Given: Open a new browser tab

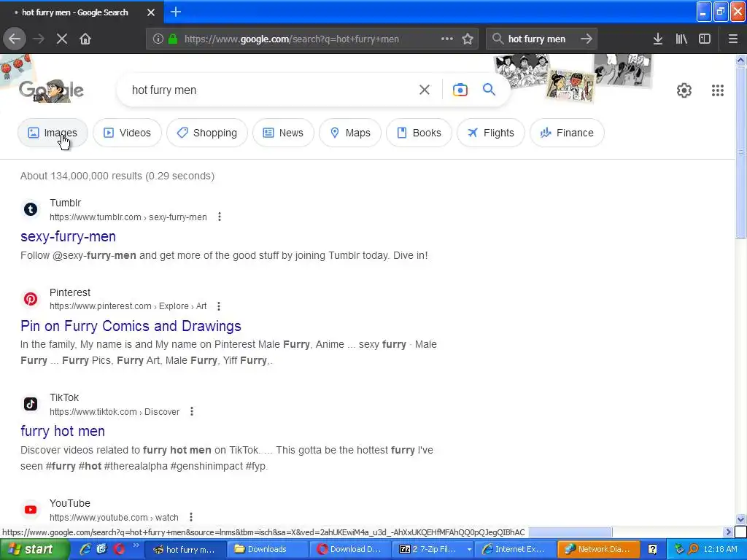Looking at the screenshot, I should coord(176,12).
